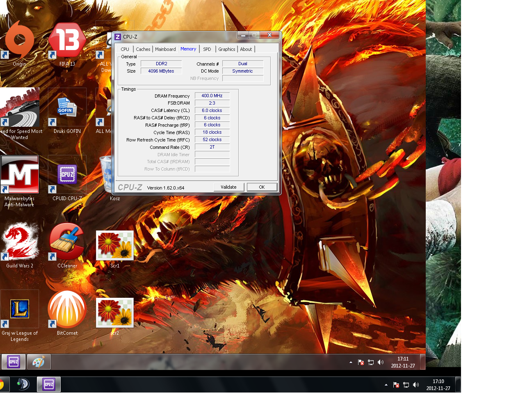The width and height of the screenshot is (525, 420).
Task: Show hidden tray icons beside the 17:10 clock
Action: click(x=386, y=385)
